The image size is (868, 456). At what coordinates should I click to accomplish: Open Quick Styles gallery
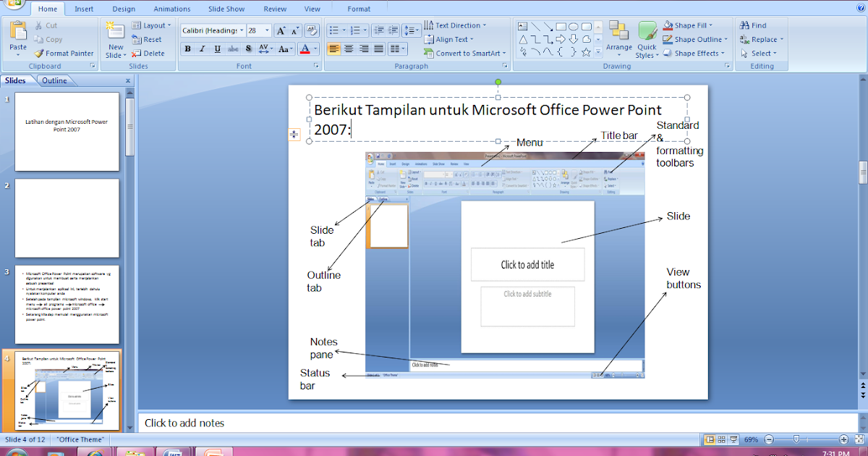[646, 40]
